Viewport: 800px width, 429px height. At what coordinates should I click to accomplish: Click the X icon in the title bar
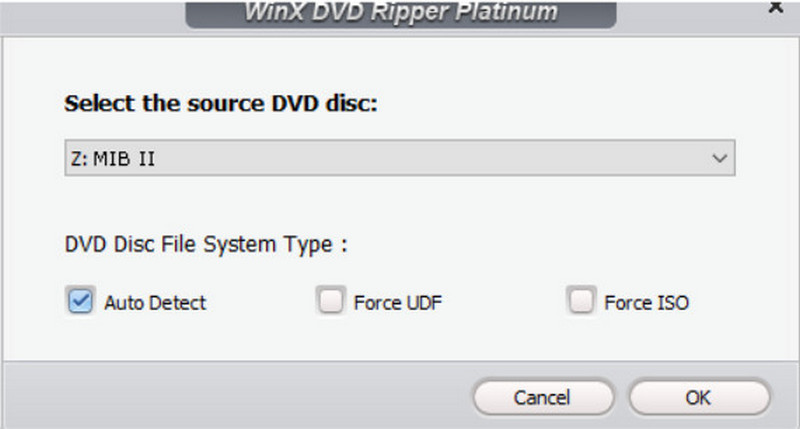point(774,6)
